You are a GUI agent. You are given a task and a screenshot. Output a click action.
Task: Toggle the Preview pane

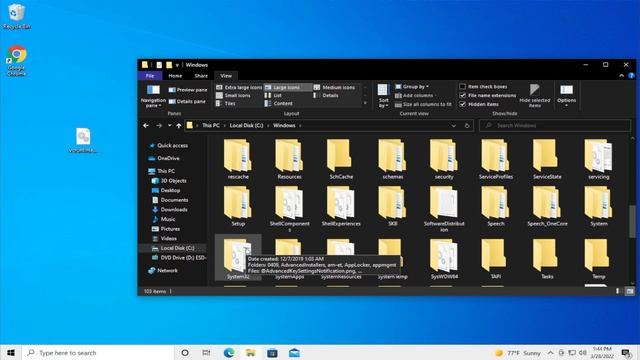point(188,90)
